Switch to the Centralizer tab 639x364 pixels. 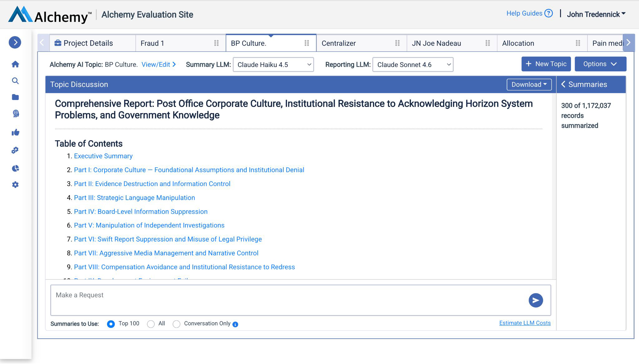(x=339, y=43)
